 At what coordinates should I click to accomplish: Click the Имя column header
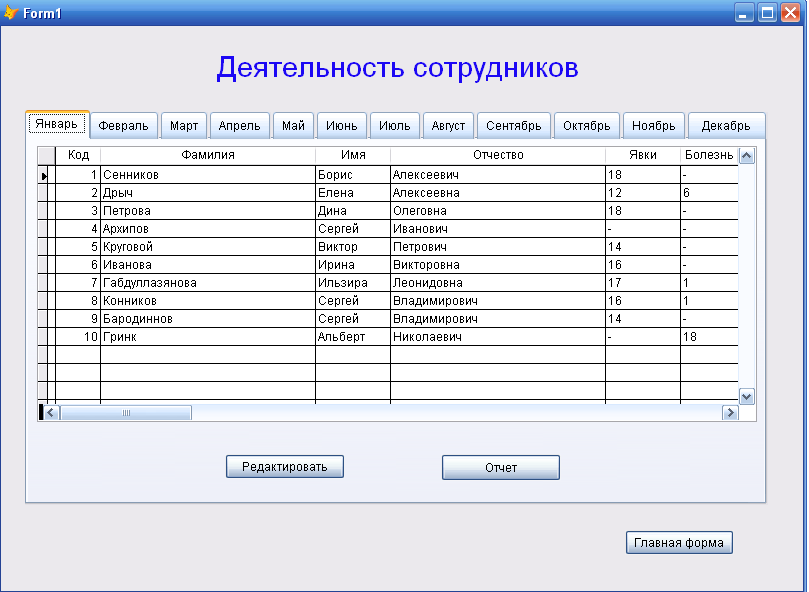tap(353, 155)
